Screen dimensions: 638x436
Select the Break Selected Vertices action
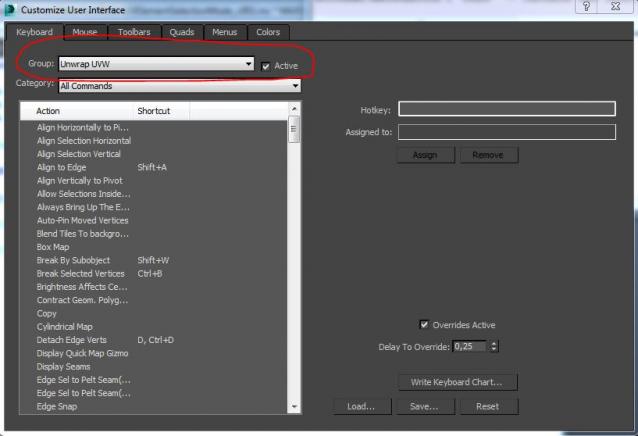tap(81, 273)
